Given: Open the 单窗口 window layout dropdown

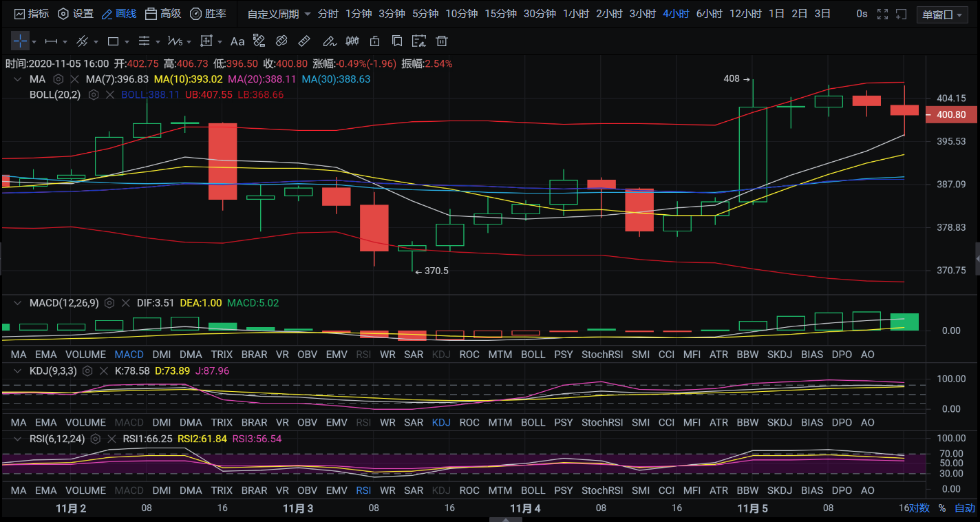Looking at the screenshot, I should [x=942, y=14].
